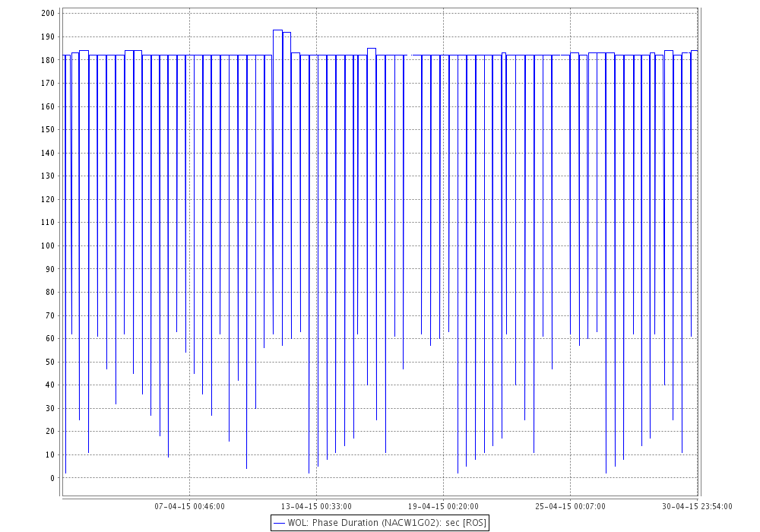Click the y-axis label 190
The width and height of the screenshot is (760, 532).
(48, 36)
